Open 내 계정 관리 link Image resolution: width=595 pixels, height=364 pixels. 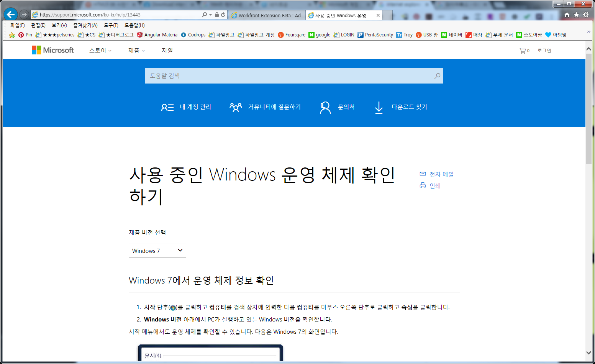pyautogui.click(x=186, y=107)
